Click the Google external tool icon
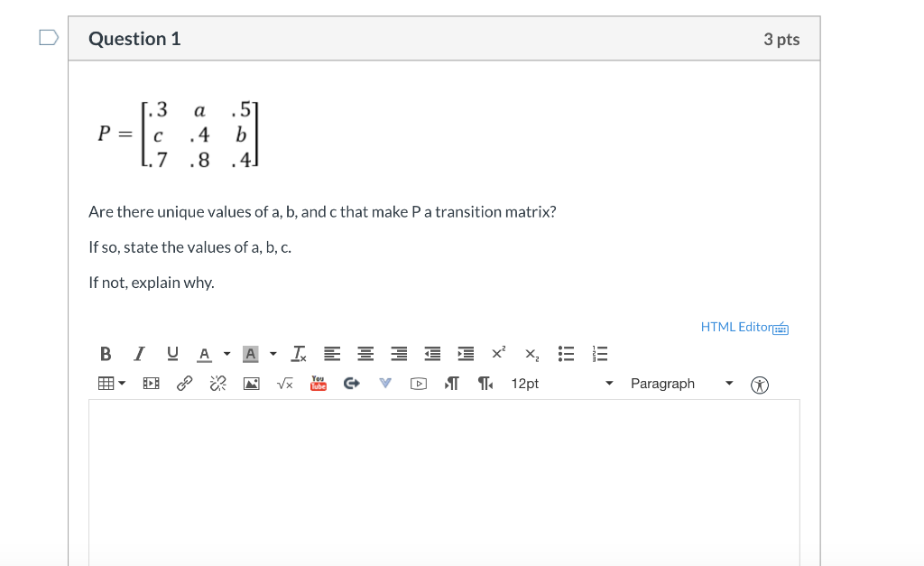 (x=352, y=384)
